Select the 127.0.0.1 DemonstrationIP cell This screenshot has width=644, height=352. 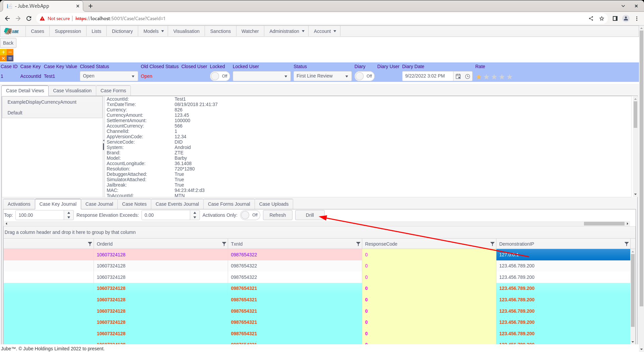pos(563,255)
